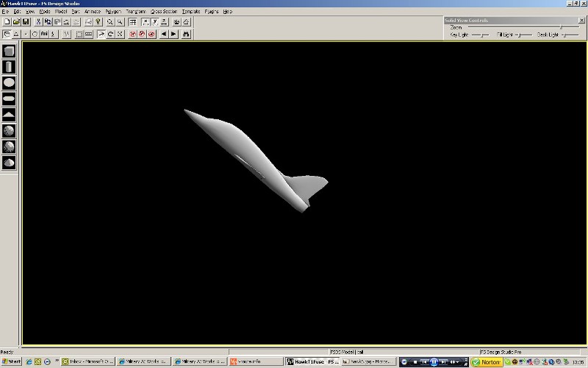Click the half-dome primitive side icon
588x368 pixels.
click(x=9, y=163)
